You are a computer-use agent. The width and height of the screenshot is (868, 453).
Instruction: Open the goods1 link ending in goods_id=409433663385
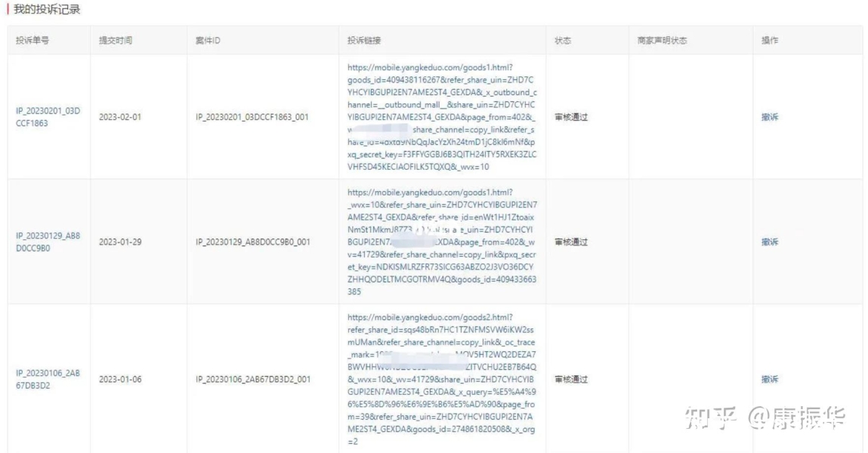pos(442,242)
